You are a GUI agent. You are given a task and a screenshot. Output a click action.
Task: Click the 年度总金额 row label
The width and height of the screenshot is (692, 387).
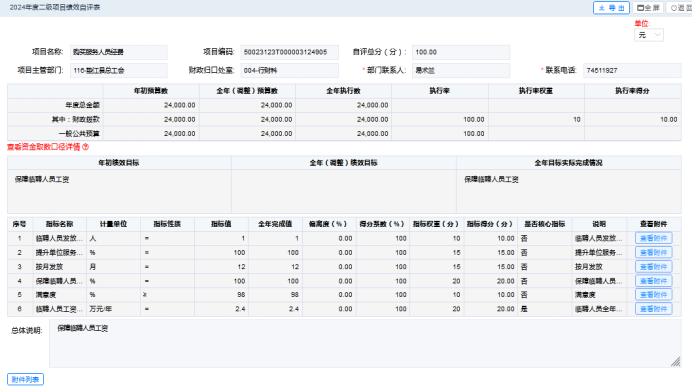83,105
